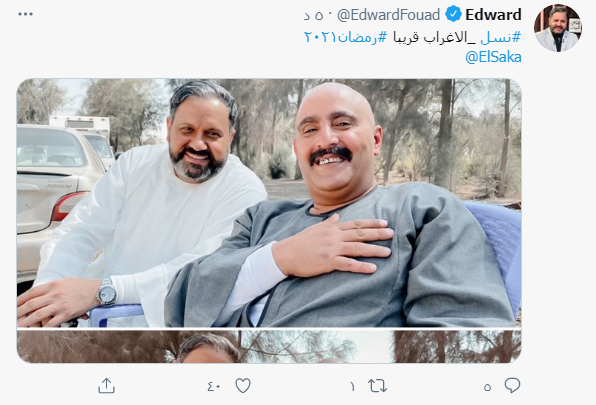Click the retweet arrows icon
The image size is (596, 405).
click(x=377, y=386)
